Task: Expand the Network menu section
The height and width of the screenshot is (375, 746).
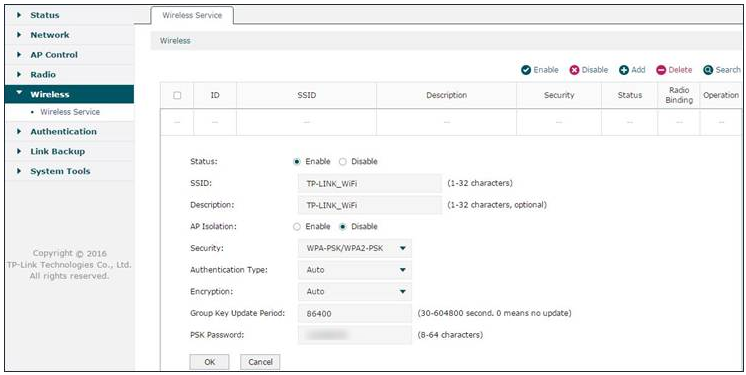Action: 69,35
